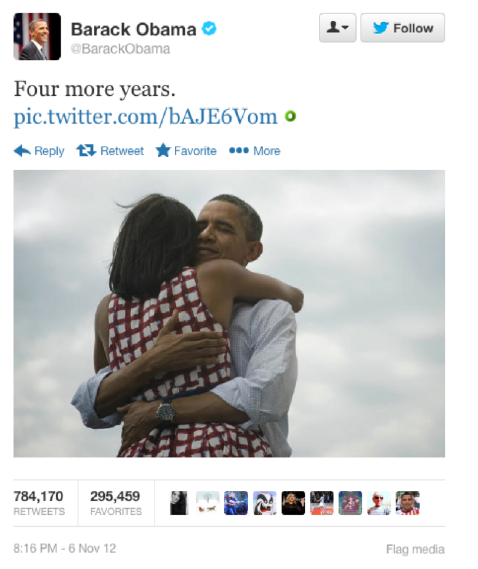Open the embraced couple photo
Image resolution: width=478 pixels, height=569 pixels.
pos(229,314)
